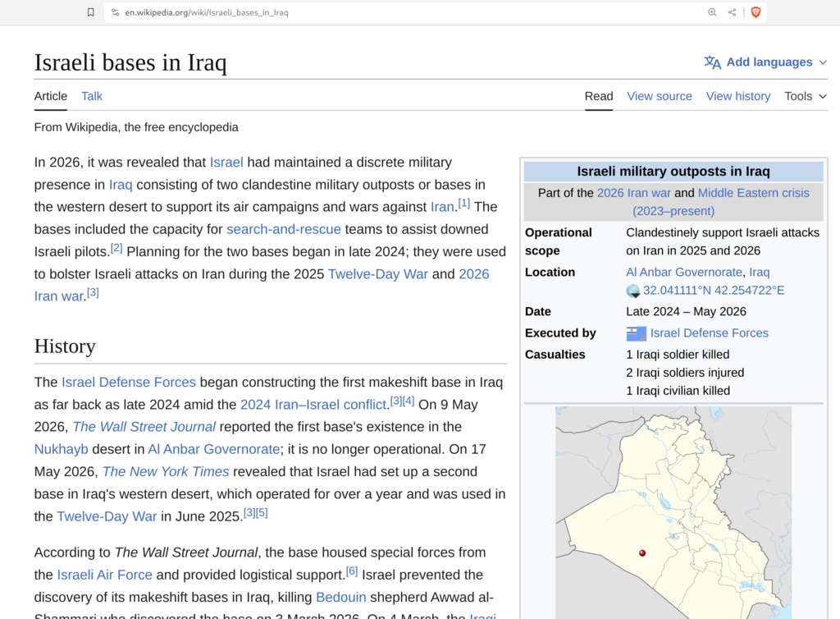Open Israel Defense Forces link in History
Screen dimensions: 840x619
(129, 382)
